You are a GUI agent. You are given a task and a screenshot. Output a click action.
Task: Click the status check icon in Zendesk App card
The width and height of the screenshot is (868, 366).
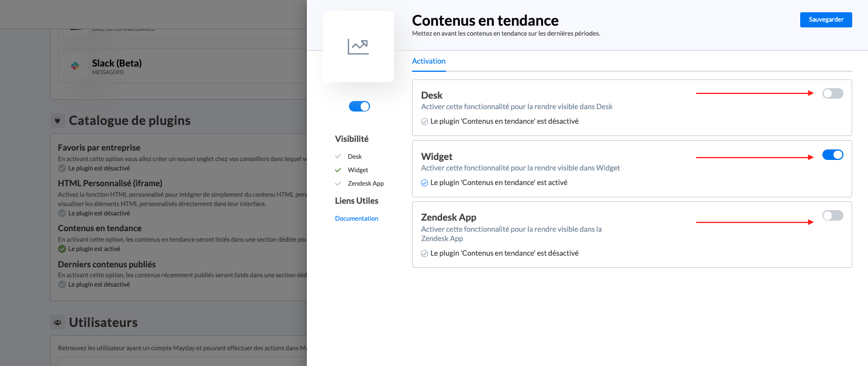pos(424,253)
